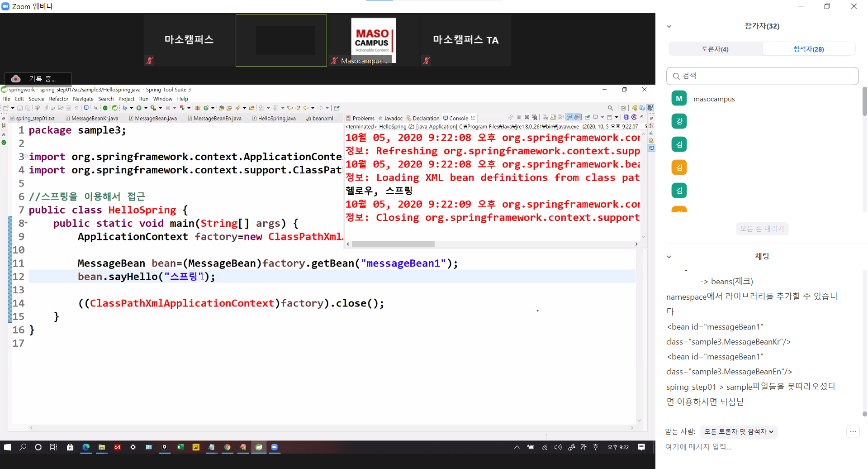Switch to the panelists (토론자) tab
The width and height of the screenshot is (868, 469).
pyautogui.click(x=715, y=49)
